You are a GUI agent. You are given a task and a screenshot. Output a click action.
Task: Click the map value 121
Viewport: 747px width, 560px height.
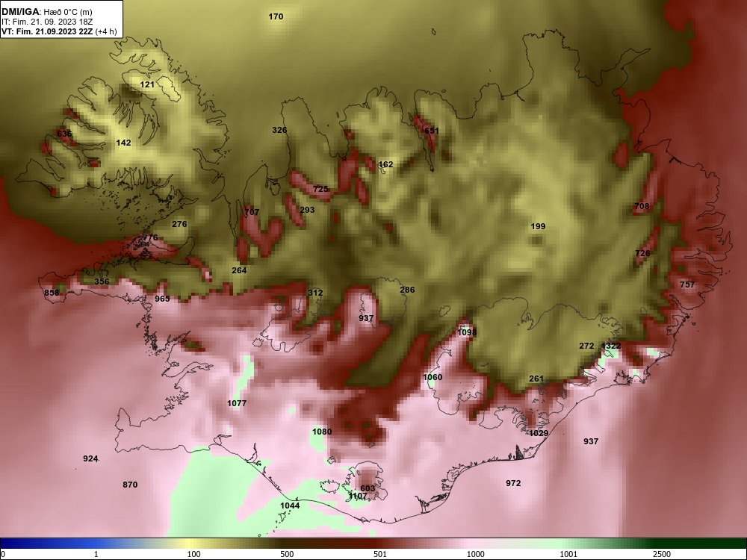tap(147, 84)
